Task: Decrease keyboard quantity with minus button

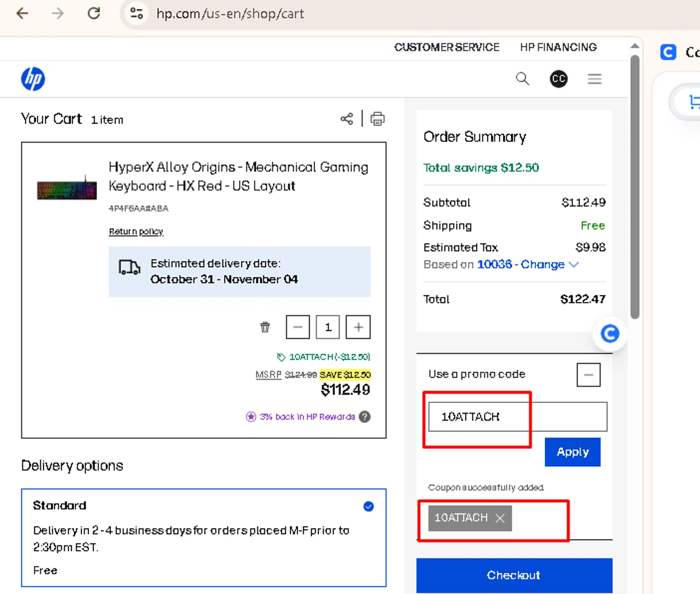Action: click(x=298, y=327)
